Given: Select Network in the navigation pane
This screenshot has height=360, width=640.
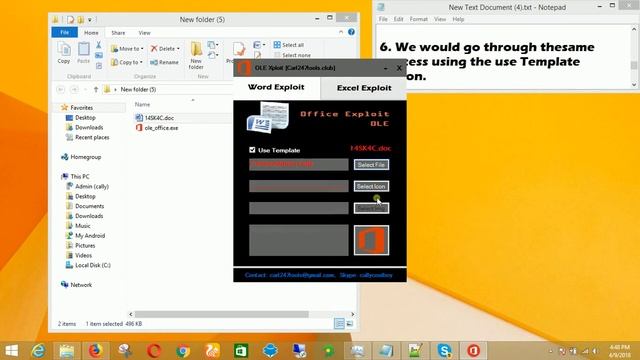Looking at the screenshot, I should tap(81, 285).
